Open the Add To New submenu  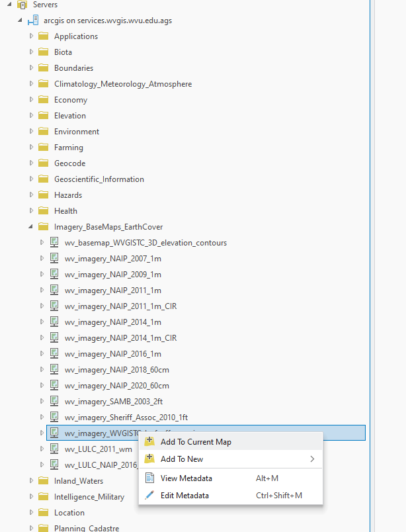pos(231,459)
